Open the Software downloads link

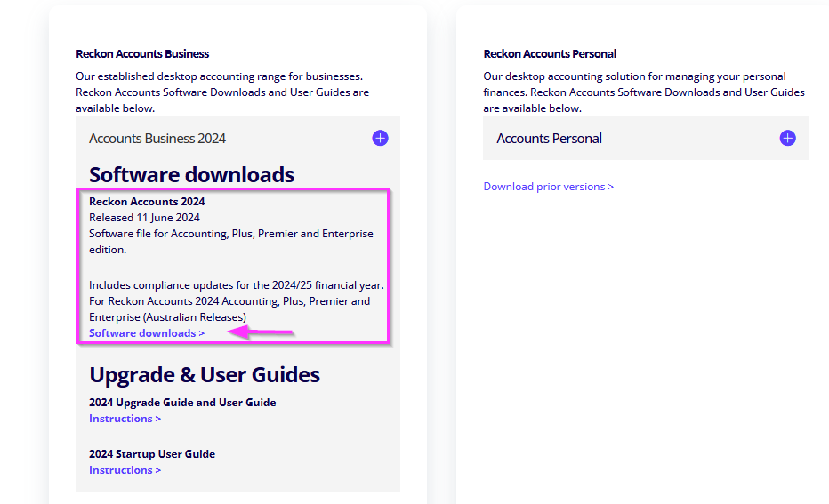147,333
